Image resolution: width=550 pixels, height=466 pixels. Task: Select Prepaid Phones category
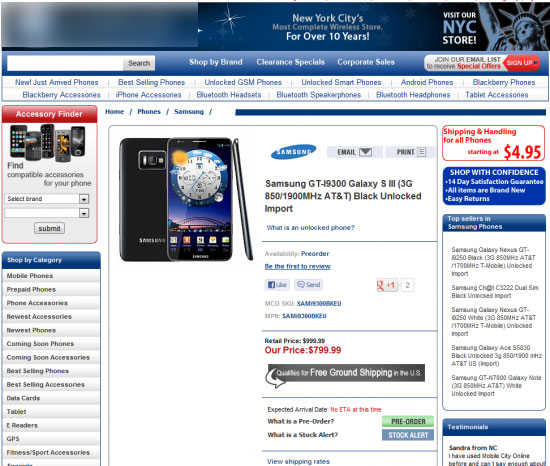tap(51, 290)
